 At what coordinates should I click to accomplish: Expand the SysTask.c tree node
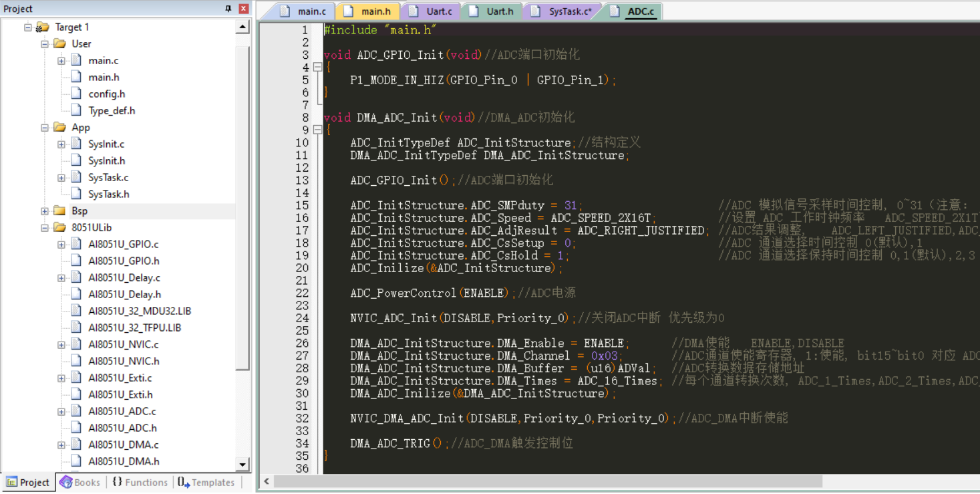click(x=61, y=178)
